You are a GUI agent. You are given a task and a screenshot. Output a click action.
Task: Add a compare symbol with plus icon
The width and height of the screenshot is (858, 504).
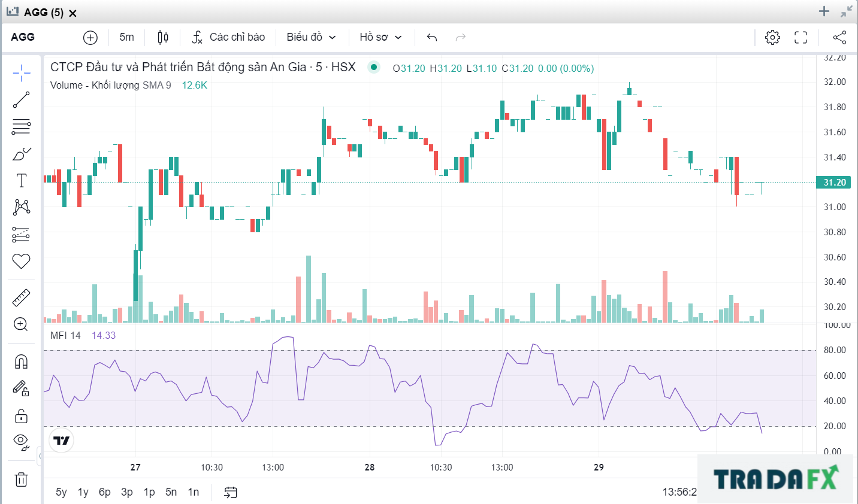pyautogui.click(x=90, y=37)
